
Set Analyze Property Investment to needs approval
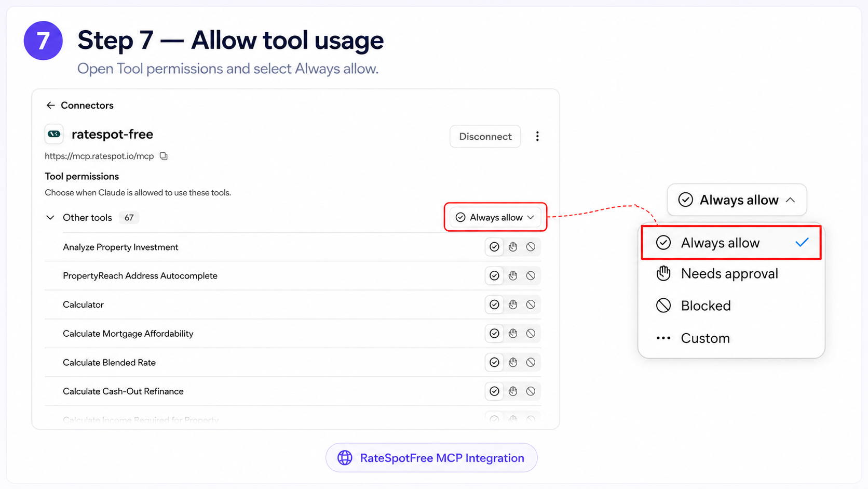click(x=513, y=247)
